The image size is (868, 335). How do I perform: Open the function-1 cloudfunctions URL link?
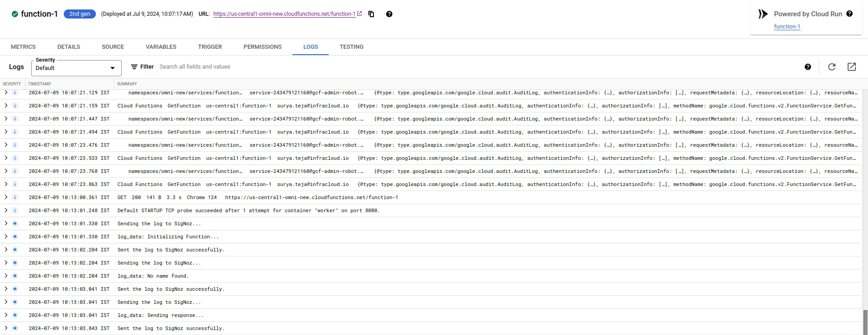284,14
